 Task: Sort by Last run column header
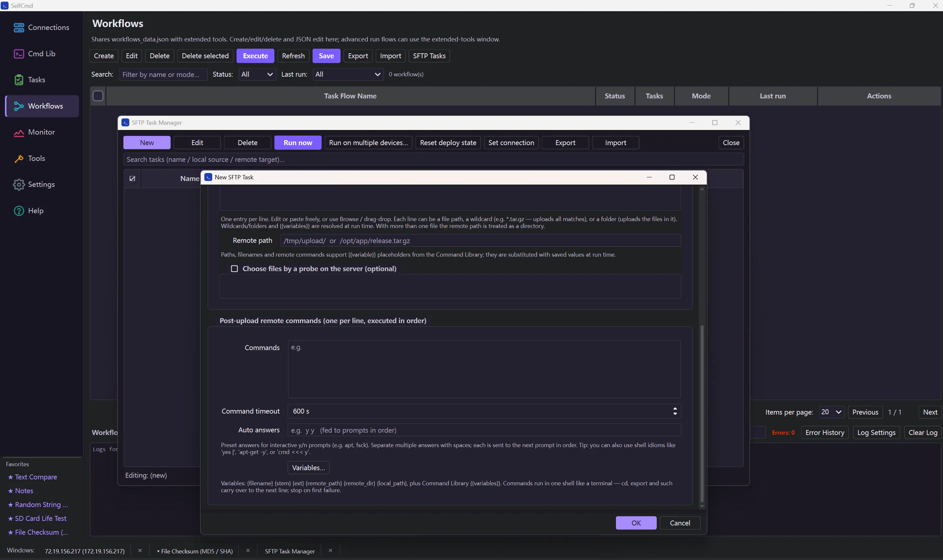click(773, 96)
